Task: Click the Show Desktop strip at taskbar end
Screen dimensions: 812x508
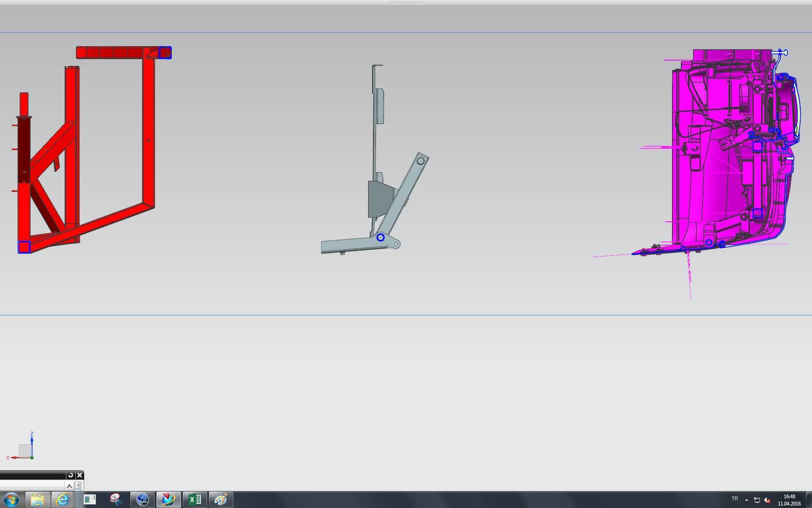Action: [x=809, y=500]
